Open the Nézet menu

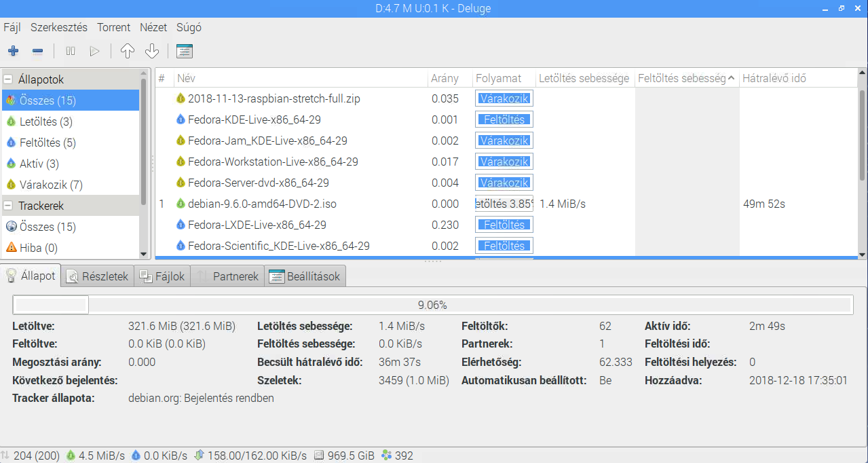click(153, 28)
